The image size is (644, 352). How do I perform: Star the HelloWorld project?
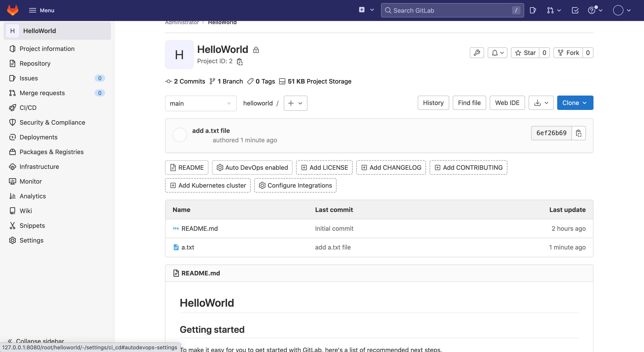tap(525, 53)
